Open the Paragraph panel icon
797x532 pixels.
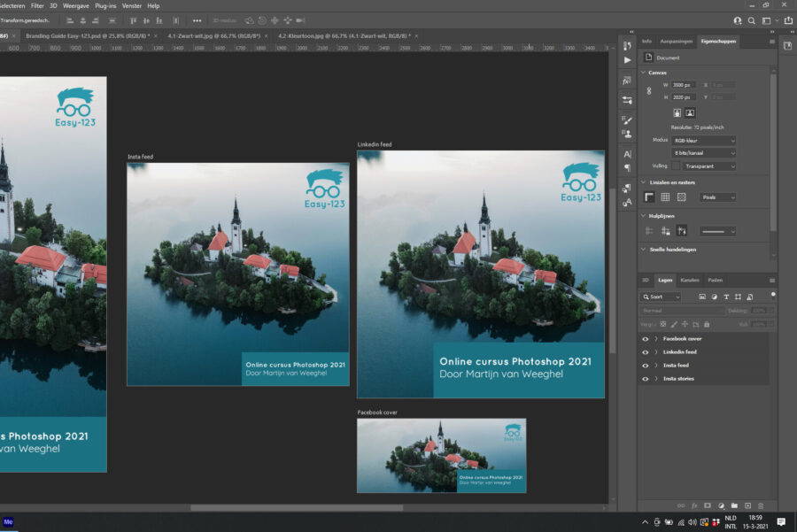pyautogui.click(x=627, y=167)
